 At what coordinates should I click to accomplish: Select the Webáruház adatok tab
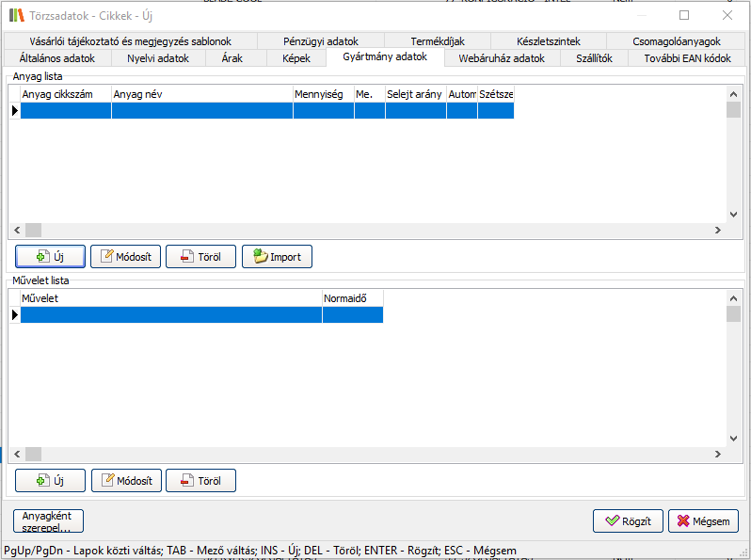pos(502,58)
